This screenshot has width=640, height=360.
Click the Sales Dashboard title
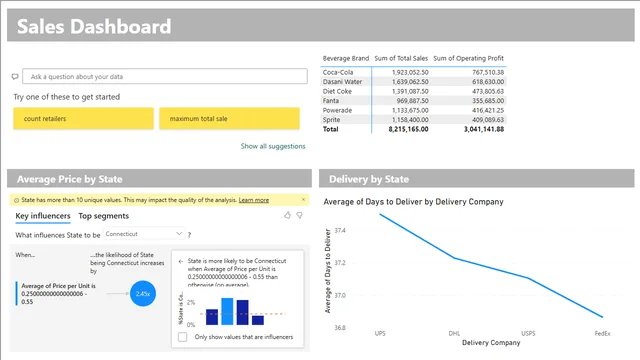click(94, 27)
